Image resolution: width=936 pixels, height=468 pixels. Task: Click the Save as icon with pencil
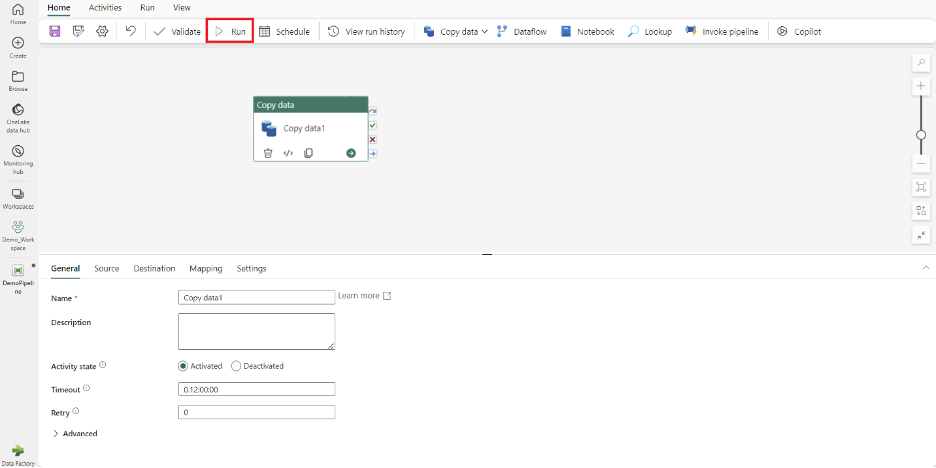coord(79,32)
